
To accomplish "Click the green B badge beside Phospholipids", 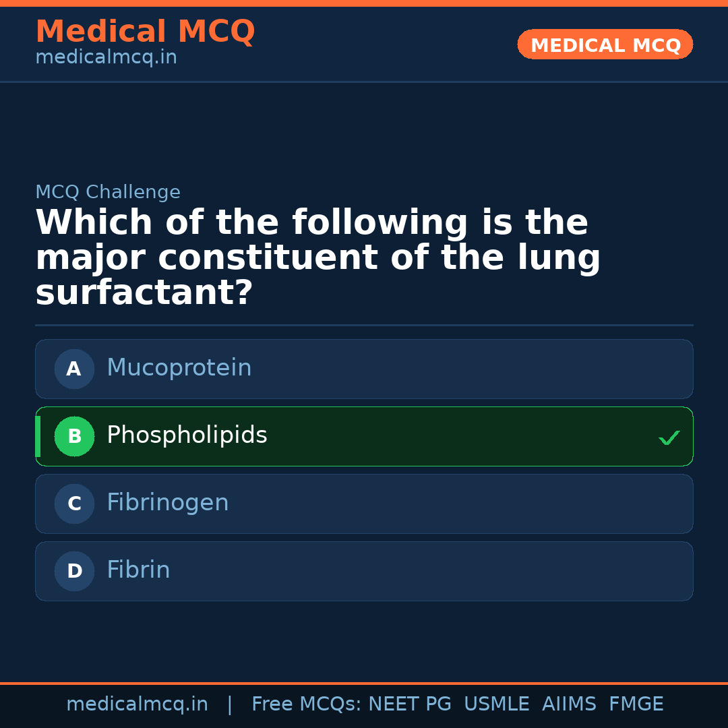I will click(74, 436).
